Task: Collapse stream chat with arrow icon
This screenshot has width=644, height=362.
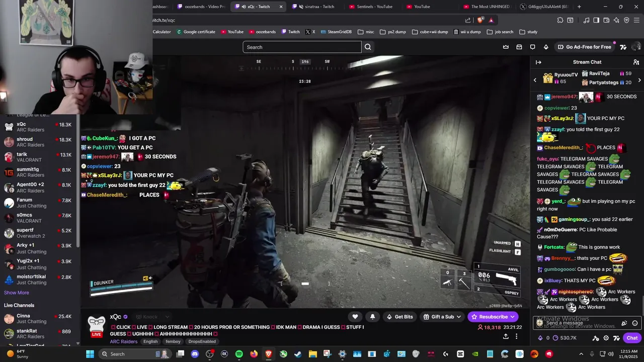Action: pyautogui.click(x=538, y=62)
